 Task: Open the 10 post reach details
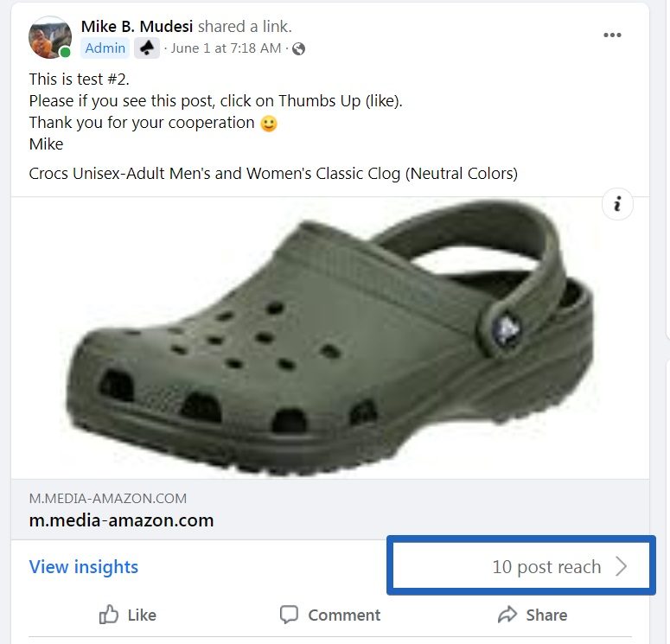coord(546,567)
